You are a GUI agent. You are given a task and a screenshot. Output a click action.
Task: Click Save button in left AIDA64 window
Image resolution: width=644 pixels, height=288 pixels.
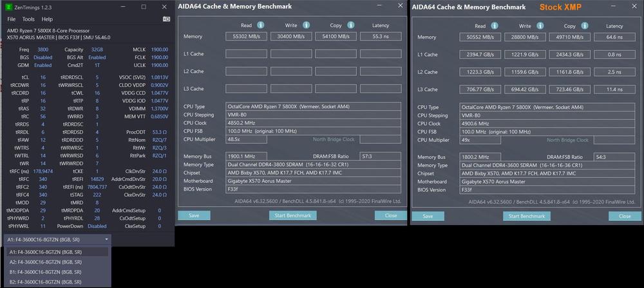click(x=193, y=215)
